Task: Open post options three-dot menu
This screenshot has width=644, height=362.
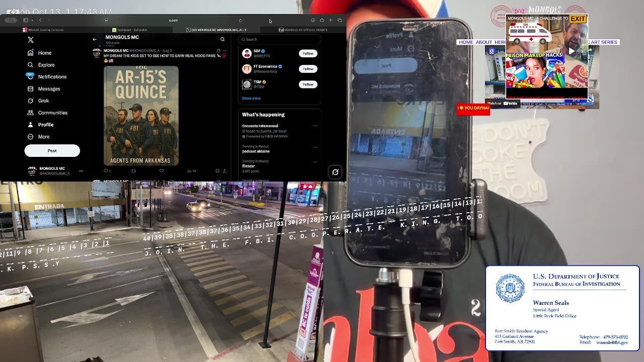Action: [224, 51]
